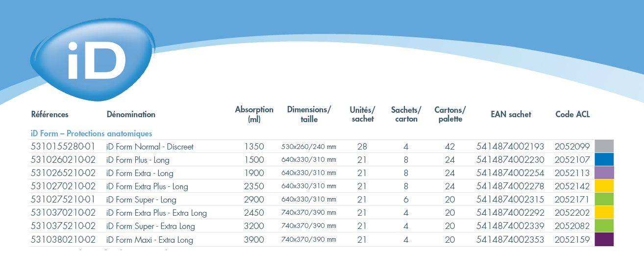Screen dimensions: 644x254
Task: Select reference 5310370210-02
Action: (63, 213)
